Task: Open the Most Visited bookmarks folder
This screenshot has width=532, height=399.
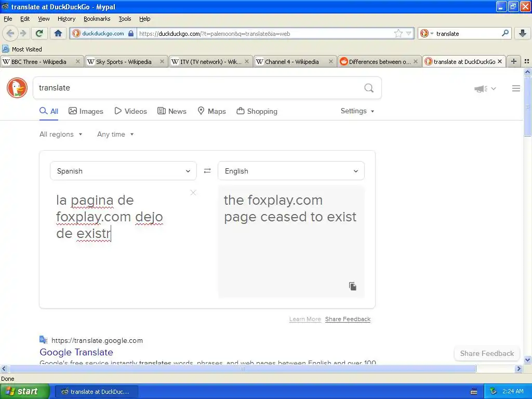Action: pos(22,49)
